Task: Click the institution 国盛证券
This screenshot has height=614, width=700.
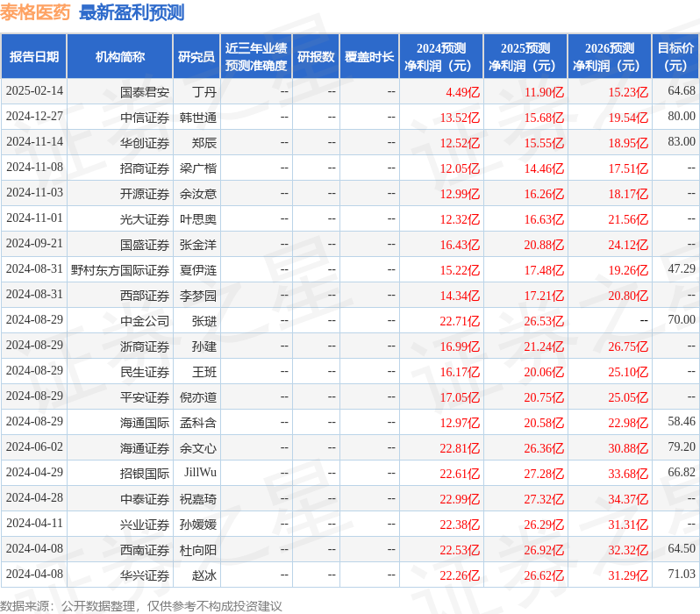Action: coord(145,245)
